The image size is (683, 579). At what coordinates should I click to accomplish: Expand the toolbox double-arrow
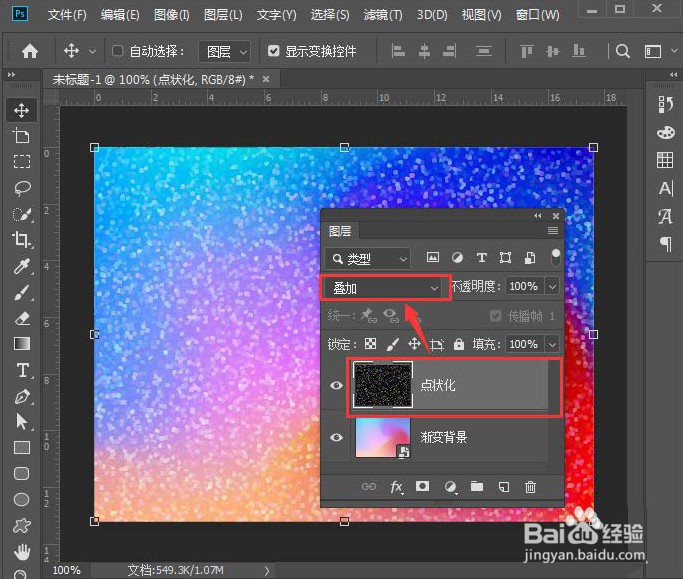point(11,74)
